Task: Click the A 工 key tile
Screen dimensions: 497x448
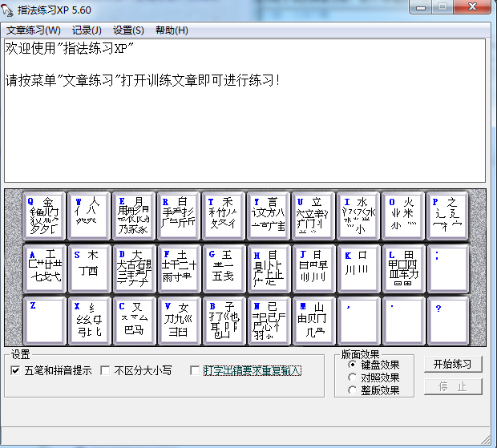Action: click(44, 268)
